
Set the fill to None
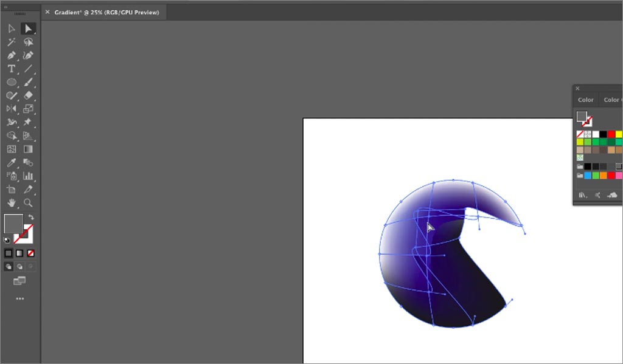pos(30,252)
